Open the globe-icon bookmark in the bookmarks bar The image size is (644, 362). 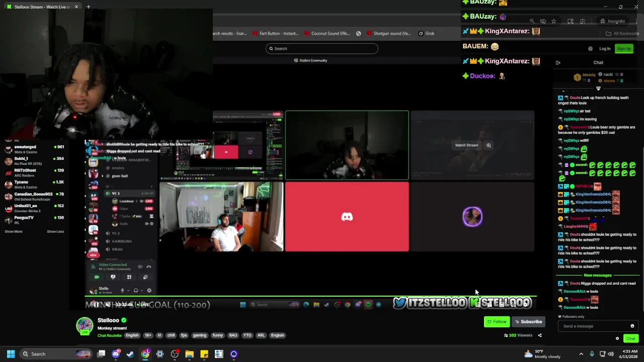click(358, 34)
